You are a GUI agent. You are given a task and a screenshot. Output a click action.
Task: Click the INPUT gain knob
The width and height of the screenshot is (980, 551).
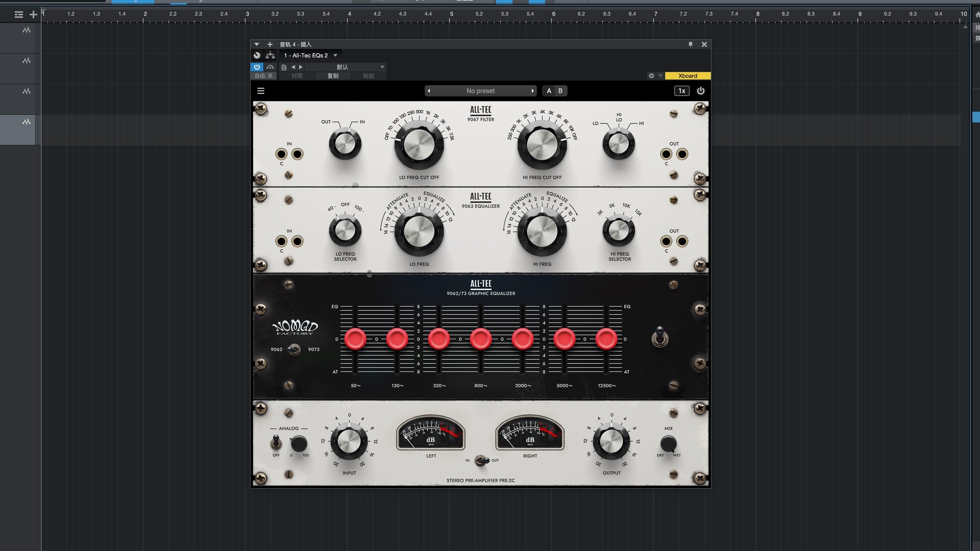349,442
